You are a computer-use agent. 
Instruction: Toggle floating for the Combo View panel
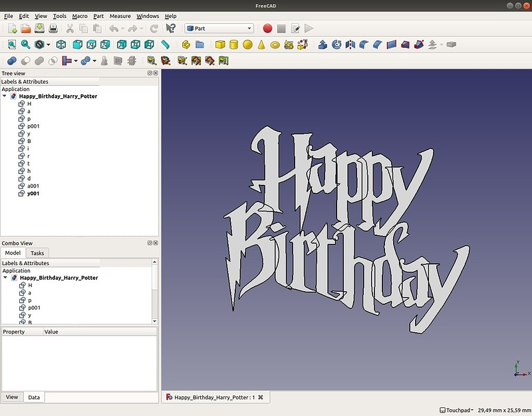pos(150,243)
